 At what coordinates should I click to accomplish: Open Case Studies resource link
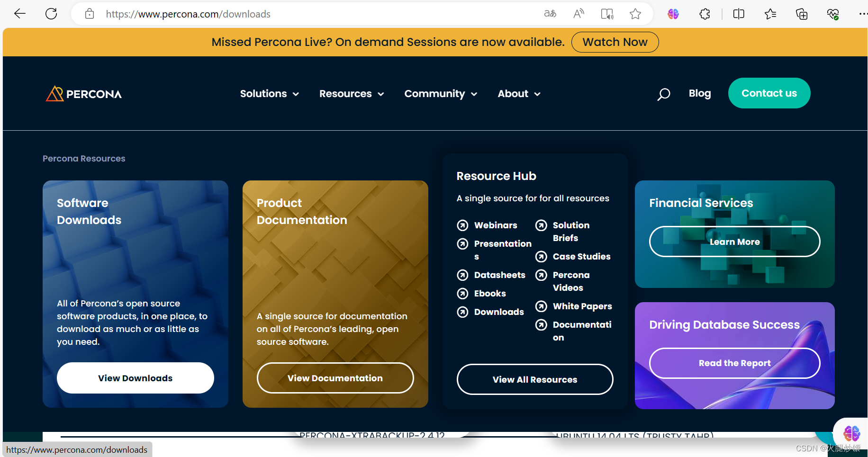pyautogui.click(x=582, y=257)
